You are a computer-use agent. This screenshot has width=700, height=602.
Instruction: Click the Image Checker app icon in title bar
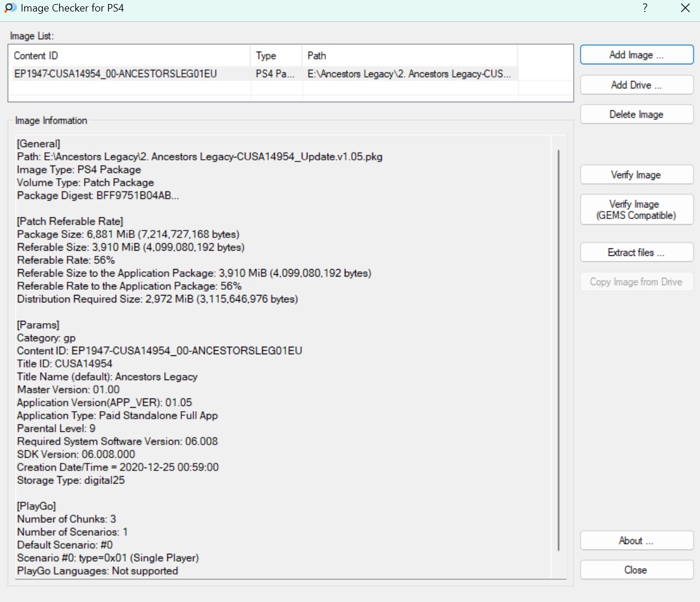(10, 8)
